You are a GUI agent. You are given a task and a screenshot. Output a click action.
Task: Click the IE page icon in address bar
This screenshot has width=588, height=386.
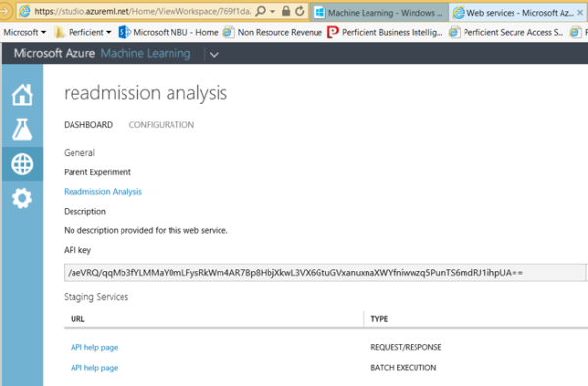(24, 11)
